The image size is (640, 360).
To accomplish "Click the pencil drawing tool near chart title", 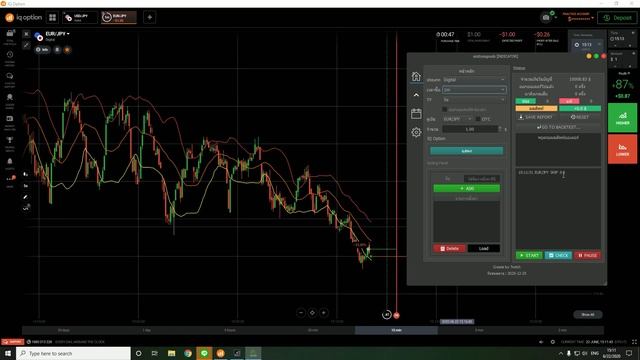I will point(26,45).
